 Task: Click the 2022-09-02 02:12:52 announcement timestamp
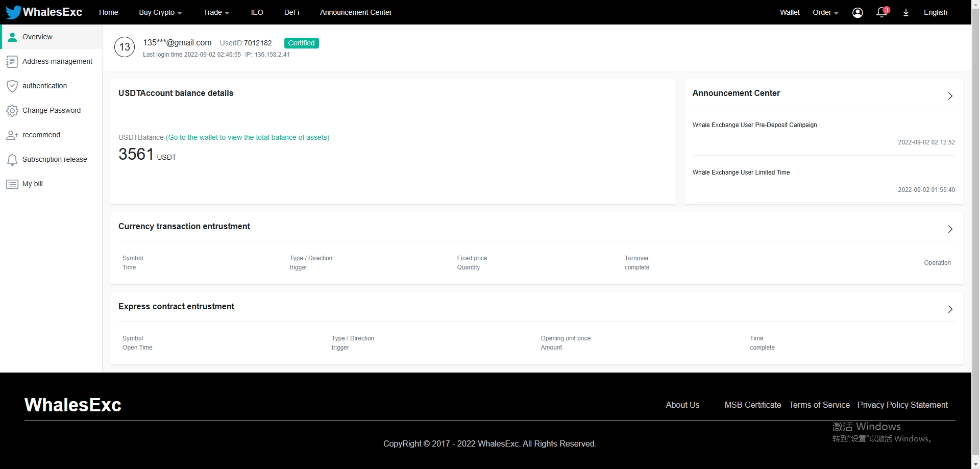click(926, 142)
